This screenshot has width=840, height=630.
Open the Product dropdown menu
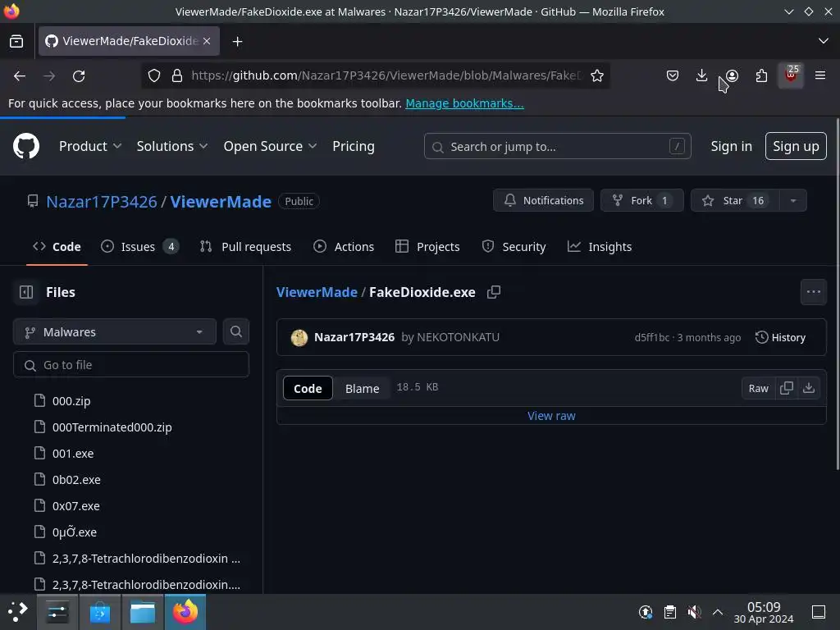90,146
